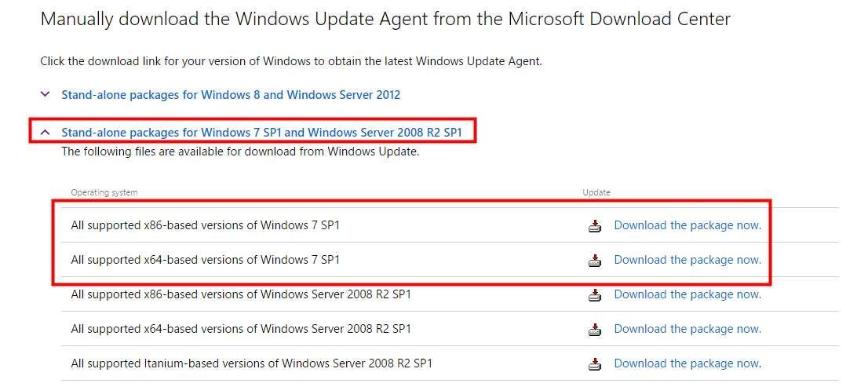
Task: Toggle Stand-alone packages for Windows 7 SP1 heading
Action: click(x=261, y=133)
